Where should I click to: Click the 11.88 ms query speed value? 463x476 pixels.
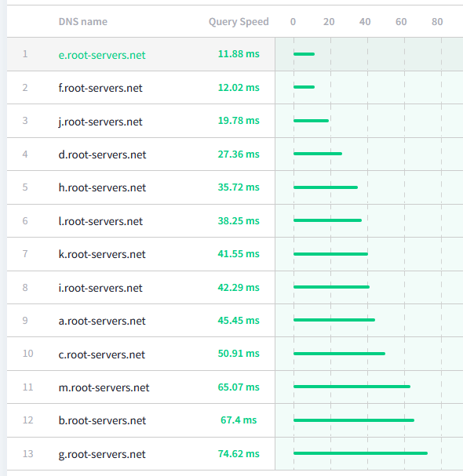239,54
